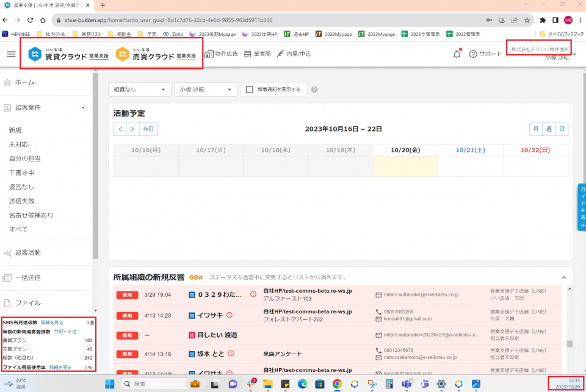Go to next week in 活動予定
The image size is (586, 392).
pos(132,129)
